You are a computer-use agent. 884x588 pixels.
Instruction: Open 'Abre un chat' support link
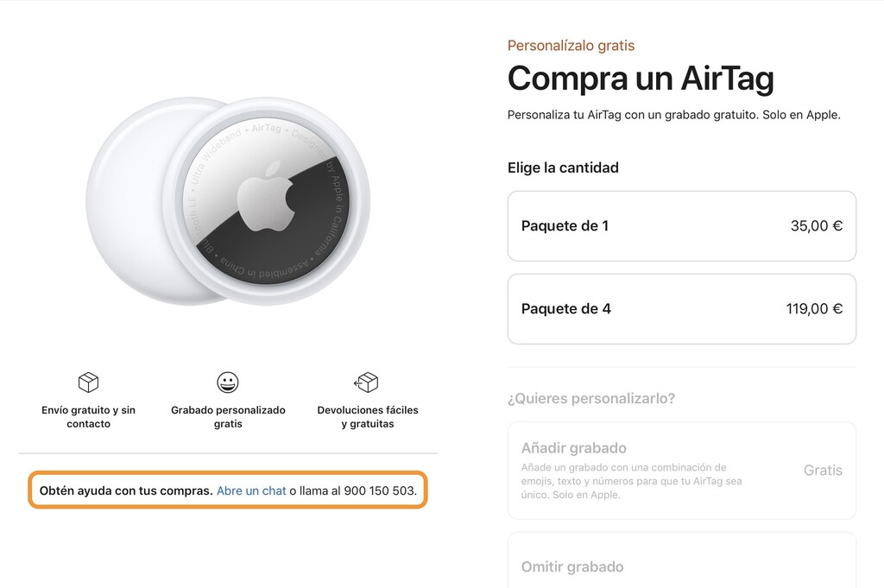pyautogui.click(x=251, y=490)
